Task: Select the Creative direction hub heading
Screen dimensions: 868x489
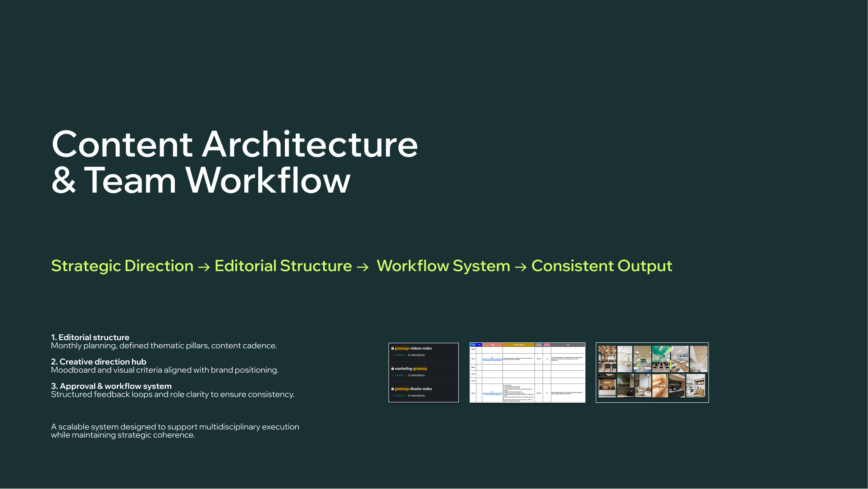Action: [99, 362]
